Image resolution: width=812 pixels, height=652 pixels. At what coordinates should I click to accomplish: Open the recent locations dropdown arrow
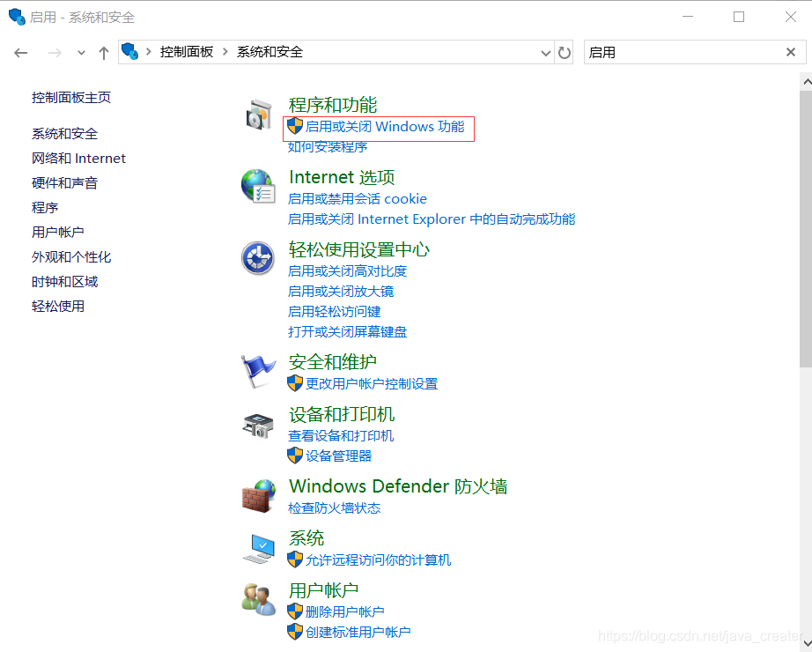(x=81, y=52)
